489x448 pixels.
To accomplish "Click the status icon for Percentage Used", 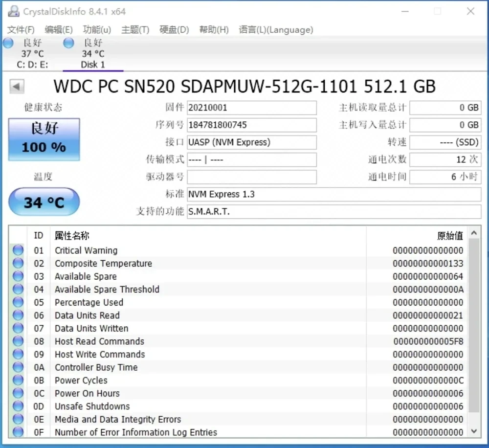I will (x=18, y=302).
